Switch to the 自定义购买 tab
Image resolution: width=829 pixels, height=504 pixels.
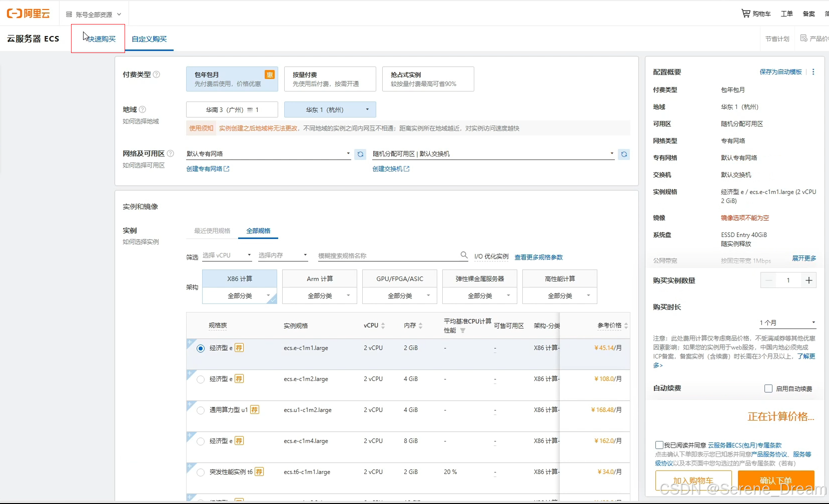click(149, 39)
